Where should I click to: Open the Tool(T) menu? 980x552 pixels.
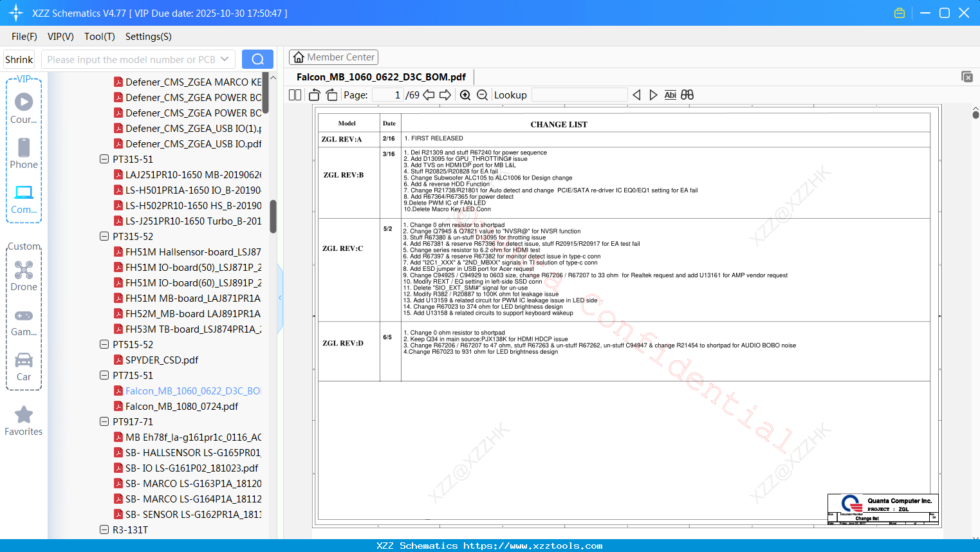pos(100,37)
